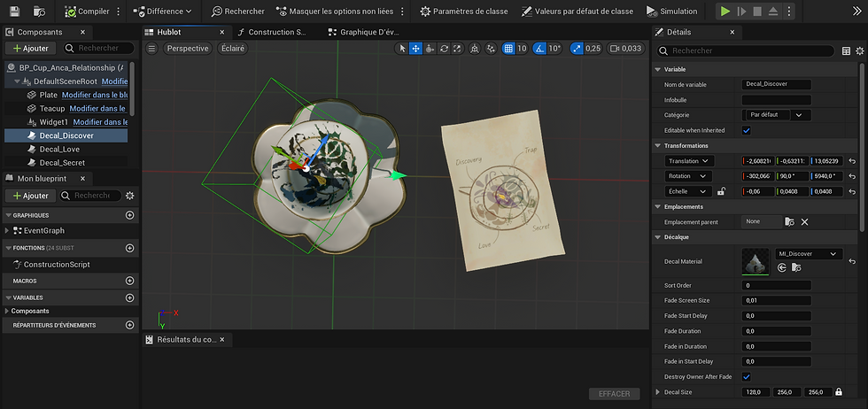Browse to MI_Discover material in content browser icon
The image size is (868, 409).
pos(796,267)
